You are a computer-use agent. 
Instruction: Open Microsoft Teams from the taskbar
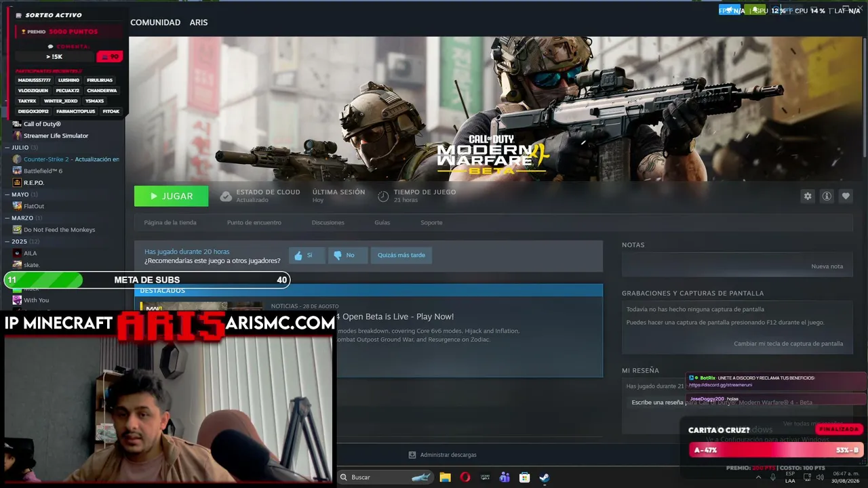pos(505,477)
